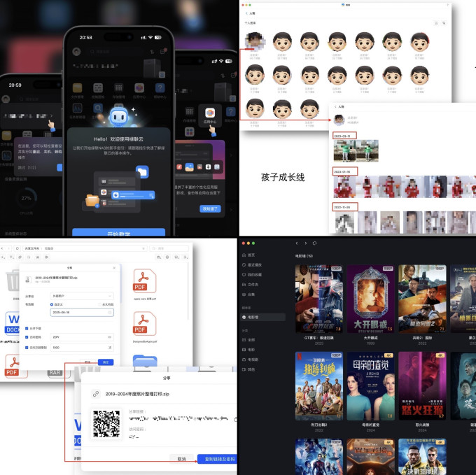This screenshot has width=476, height=475.
Task: Open the 怒火狂猴 movie poster
Action: coord(422,386)
